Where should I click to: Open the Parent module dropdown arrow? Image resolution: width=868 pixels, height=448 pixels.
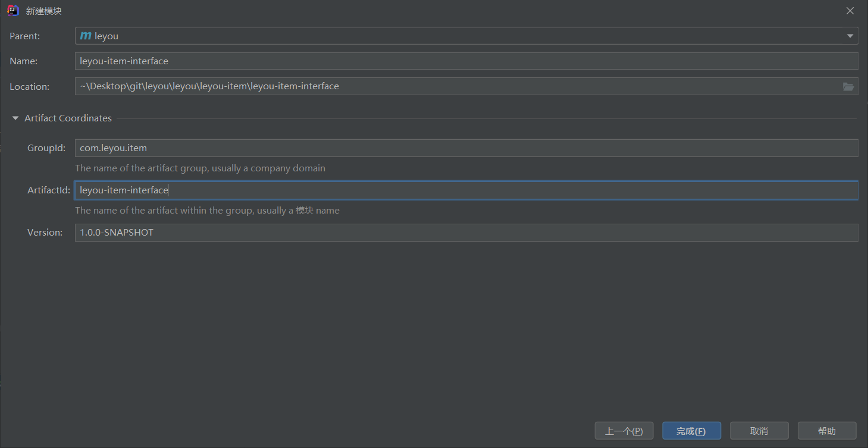[x=850, y=36]
